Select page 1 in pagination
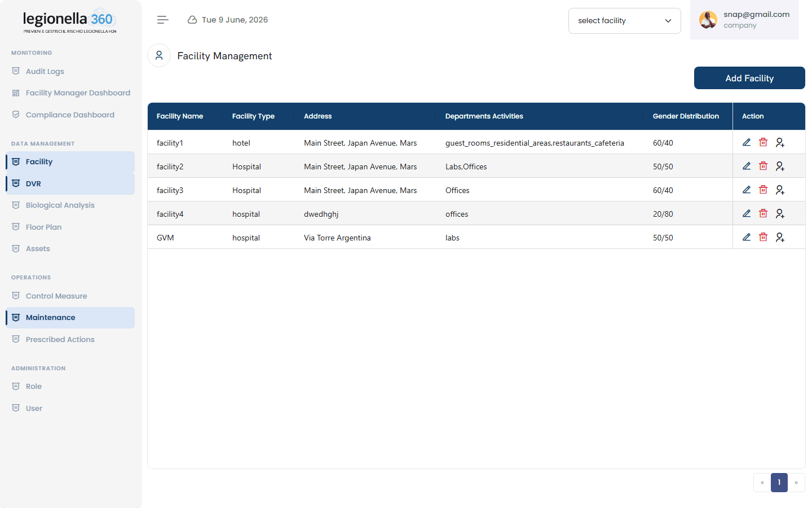 [x=779, y=483]
